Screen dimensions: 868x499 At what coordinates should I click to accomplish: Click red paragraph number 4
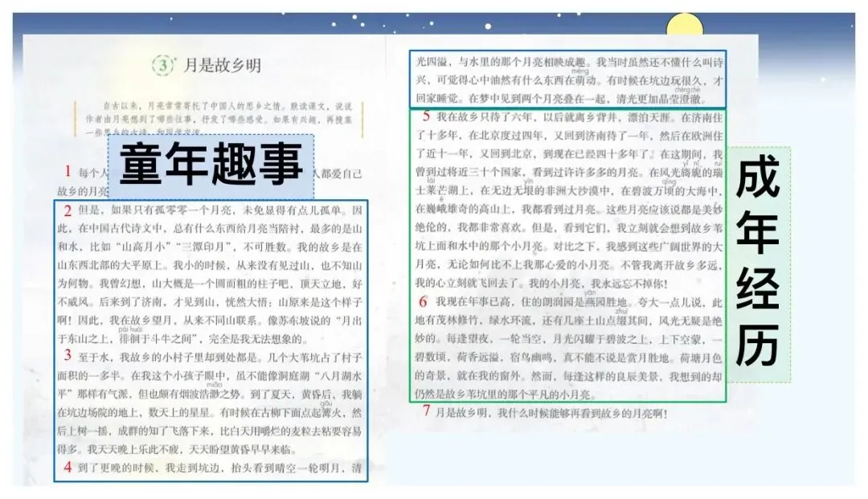(x=68, y=467)
